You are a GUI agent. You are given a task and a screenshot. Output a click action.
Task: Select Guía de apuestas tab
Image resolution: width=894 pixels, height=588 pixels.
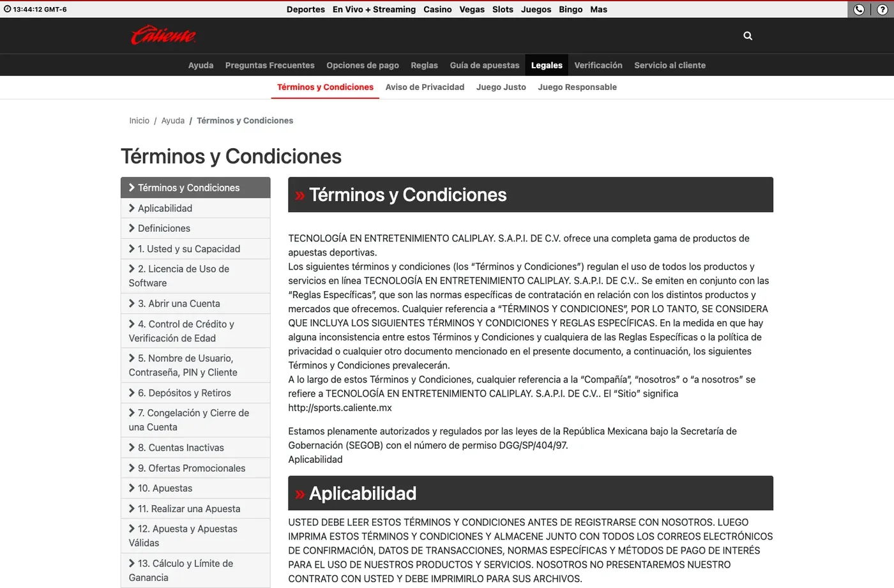point(485,65)
